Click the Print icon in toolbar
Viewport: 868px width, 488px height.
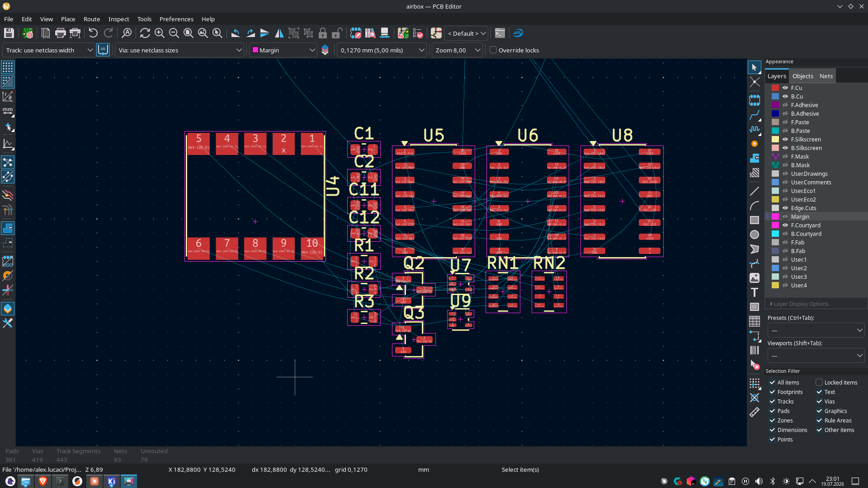60,33
